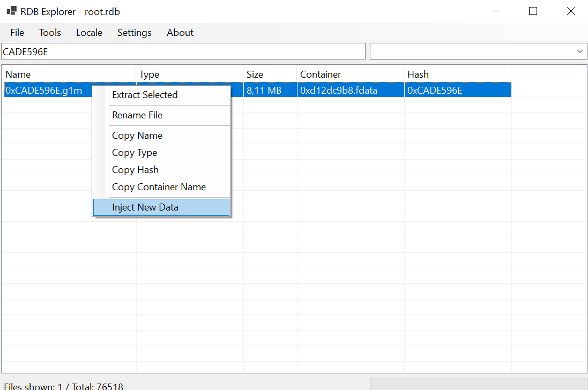Open the Tools menu
Screen dimensions: 588x390
[x=50, y=33]
